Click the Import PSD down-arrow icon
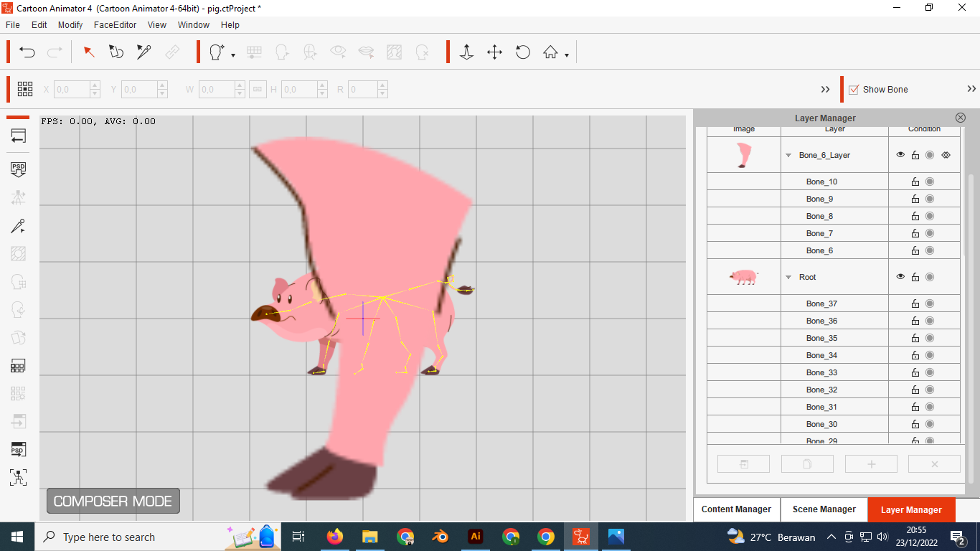Screen dimensions: 980x551 19,170
